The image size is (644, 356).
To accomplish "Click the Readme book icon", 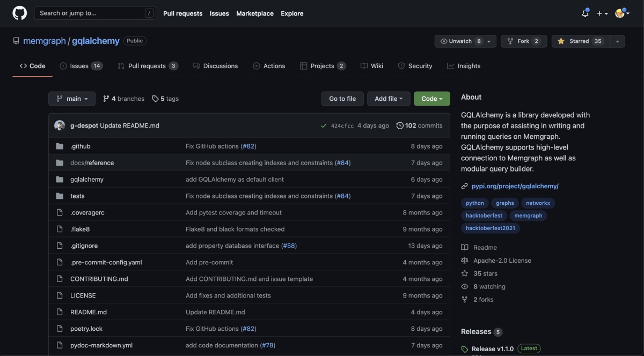I will click(465, 248).
